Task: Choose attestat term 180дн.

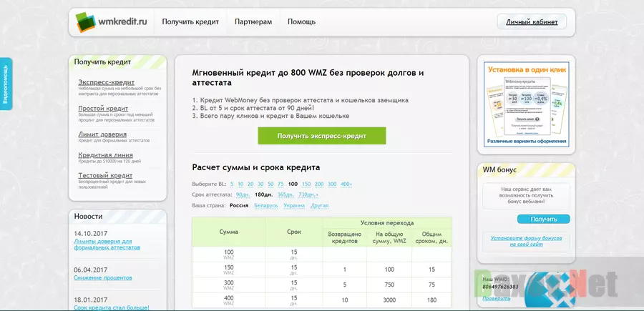Action: coord(263,194)
